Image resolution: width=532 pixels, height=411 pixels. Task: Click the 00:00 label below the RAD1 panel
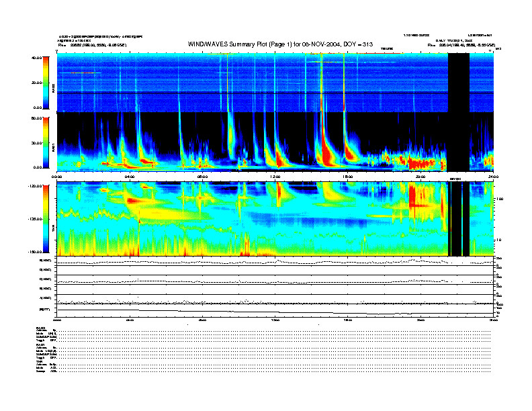pyautogui.click(x=58, y=177)
